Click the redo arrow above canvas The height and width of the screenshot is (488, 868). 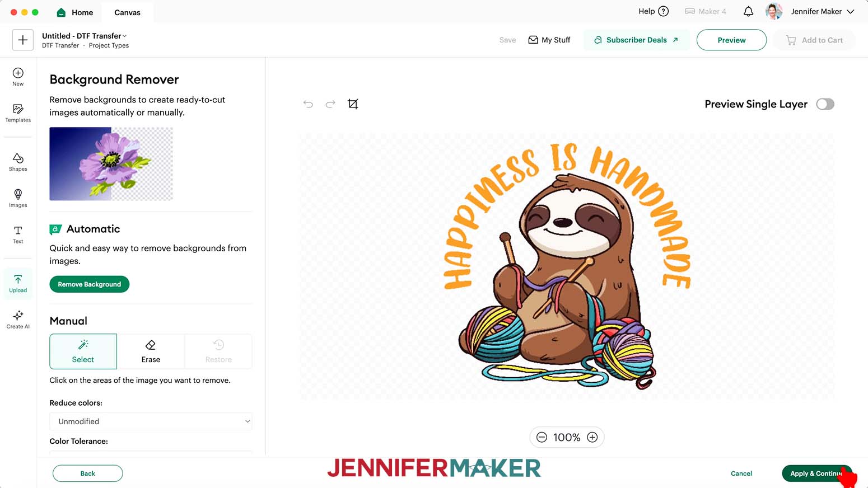click(x=330, y=104)
